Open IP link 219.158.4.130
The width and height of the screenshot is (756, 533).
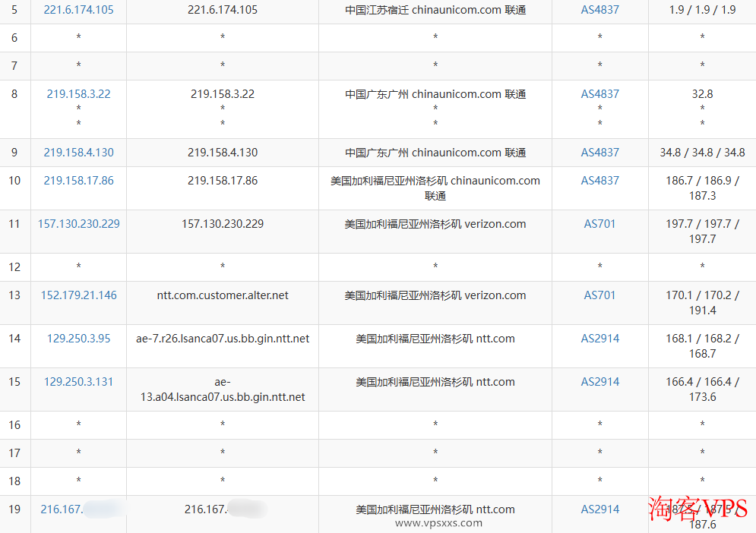coord(78,153)
